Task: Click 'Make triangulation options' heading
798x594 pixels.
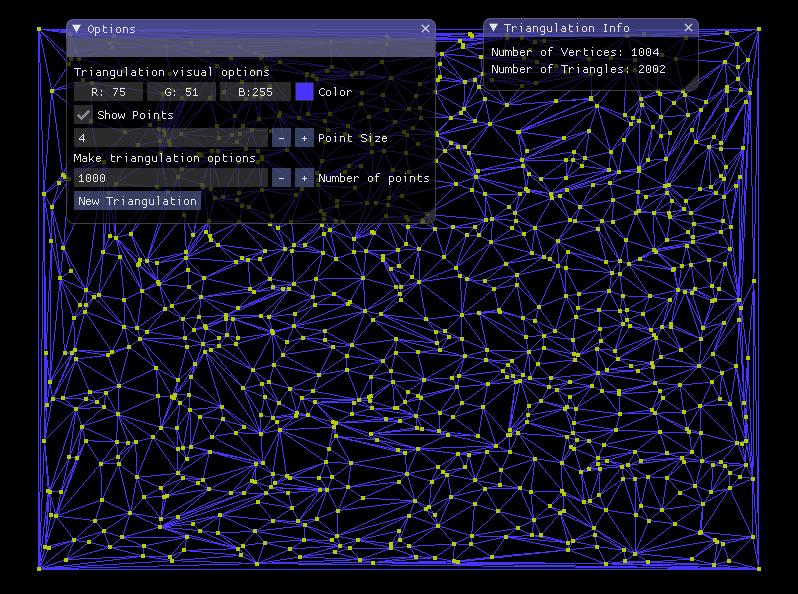Action: (164, 158)
